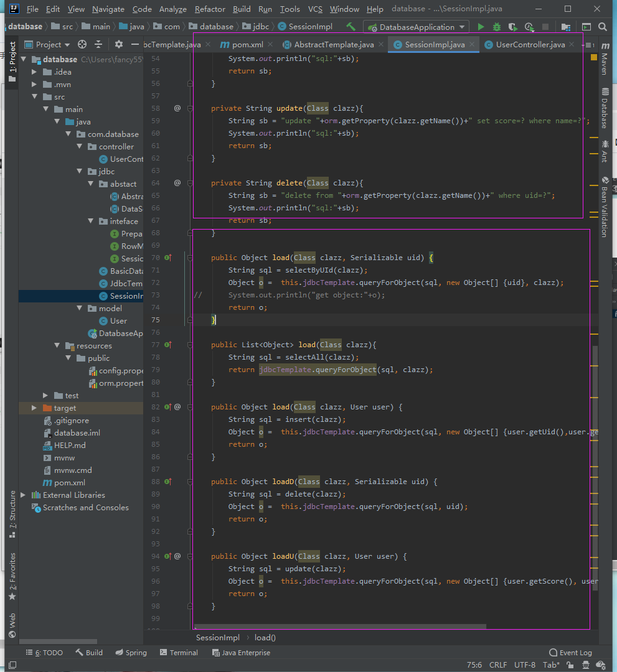Screen dimensions: 617x672
Task: Close the SessionImpl.java tab
Action: (x=472, y=44)
